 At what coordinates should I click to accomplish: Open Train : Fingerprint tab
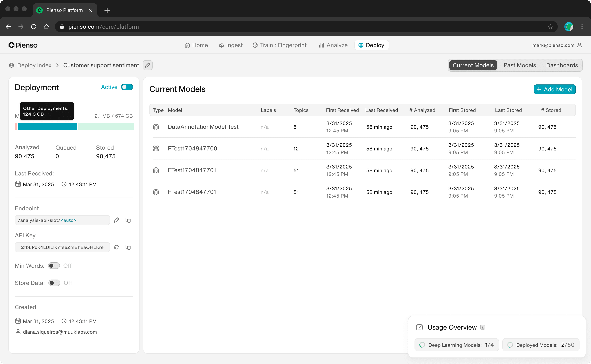click(x=279, y=45)
